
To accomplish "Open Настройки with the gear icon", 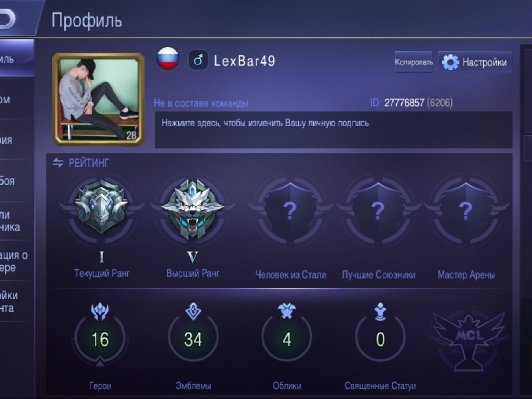I will click(x=475, y=62).
